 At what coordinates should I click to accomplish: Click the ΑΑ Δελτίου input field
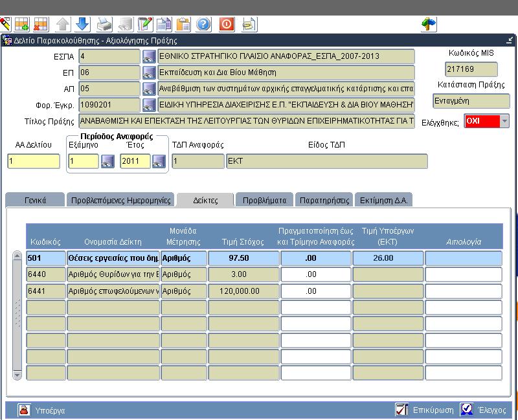[34, 161]
